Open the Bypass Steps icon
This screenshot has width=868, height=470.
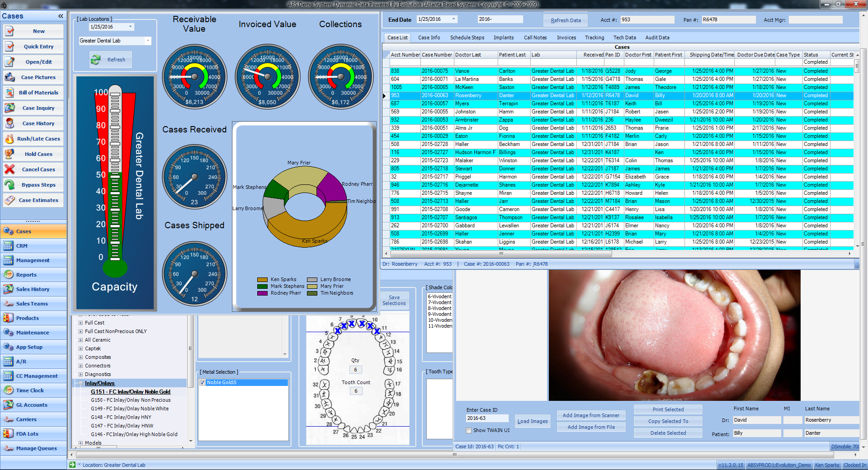point(10,185)
